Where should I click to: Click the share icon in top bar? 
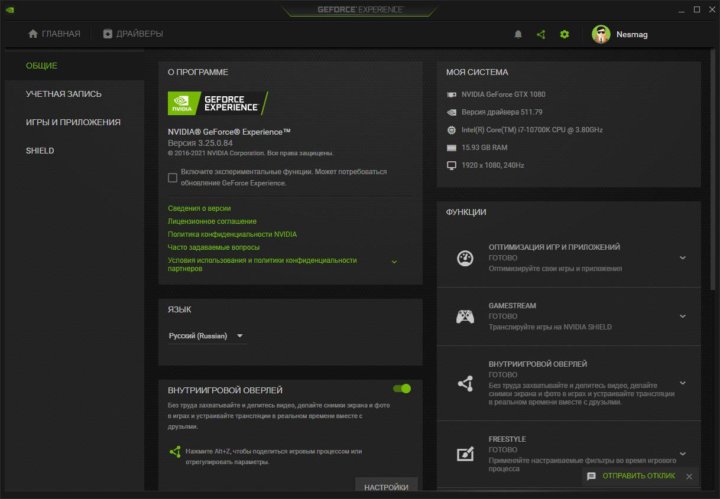[541, 34]
